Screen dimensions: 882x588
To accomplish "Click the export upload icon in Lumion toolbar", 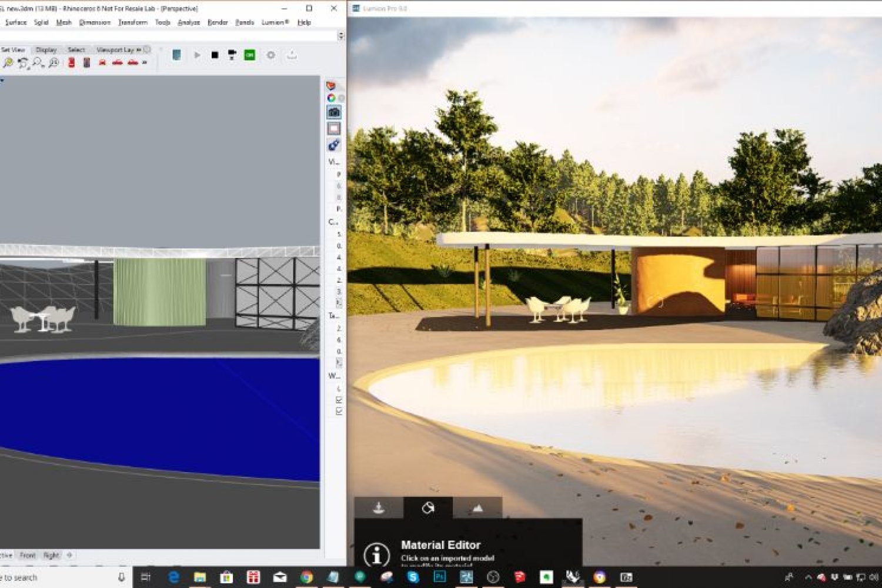I will coord(292,55).
